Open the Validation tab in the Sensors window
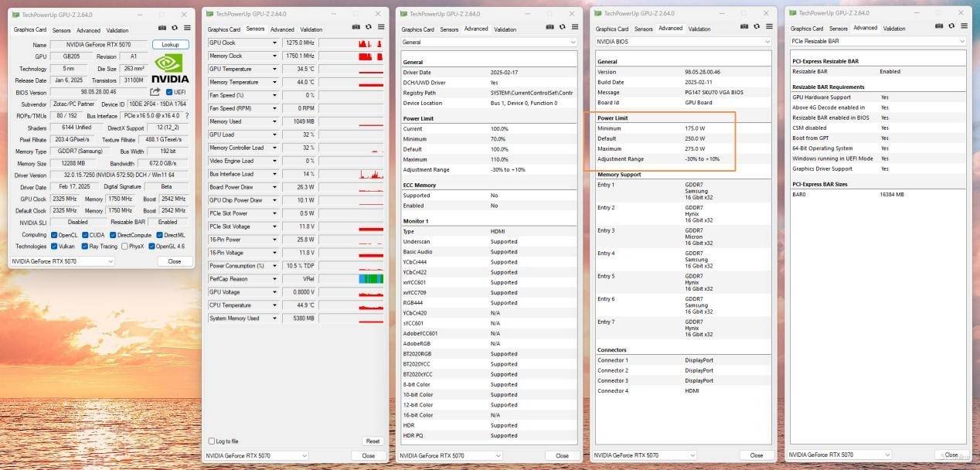980x470 pixels. click(x=311, y=29)
